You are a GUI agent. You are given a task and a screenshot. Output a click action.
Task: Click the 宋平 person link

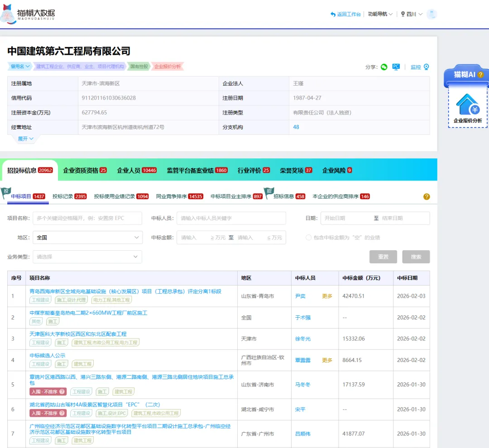300,410
